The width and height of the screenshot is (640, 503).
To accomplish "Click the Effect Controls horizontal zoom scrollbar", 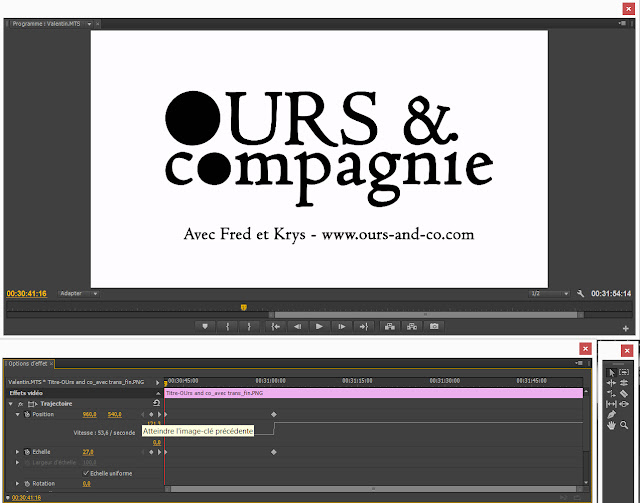I will click(x=373, y=489).
